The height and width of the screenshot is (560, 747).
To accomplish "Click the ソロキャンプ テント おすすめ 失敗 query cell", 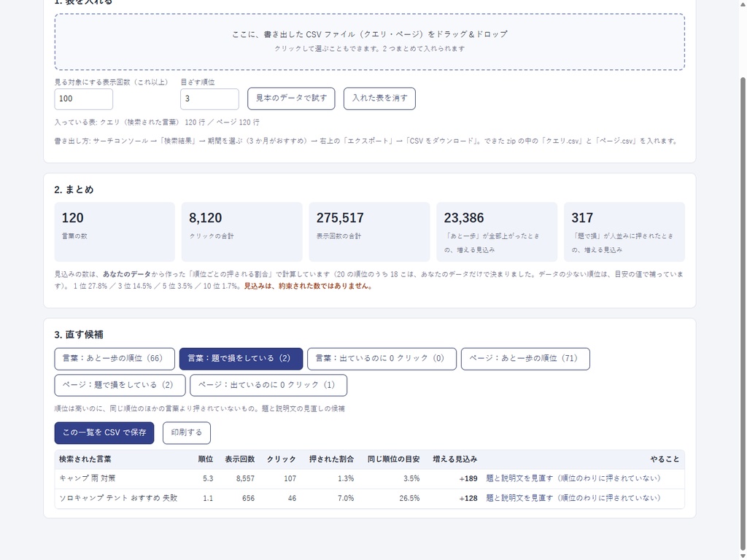I will click(x=118, y=499).
